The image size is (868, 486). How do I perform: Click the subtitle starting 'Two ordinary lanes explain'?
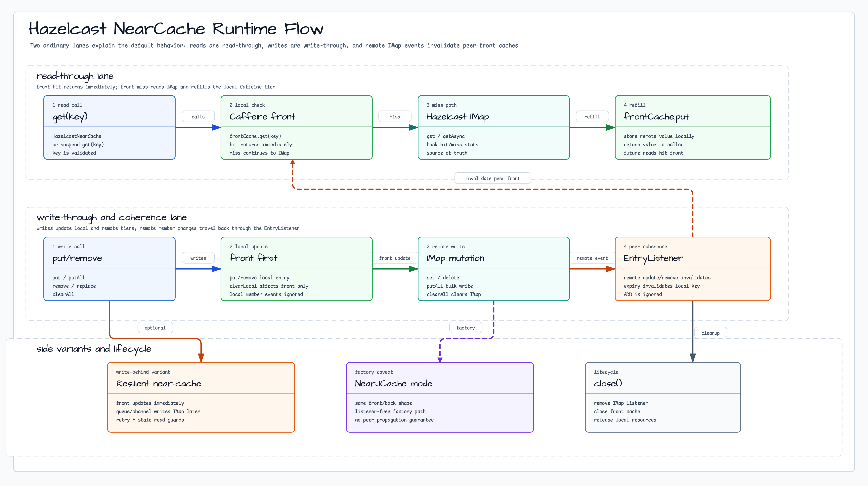tap(276, 45)
